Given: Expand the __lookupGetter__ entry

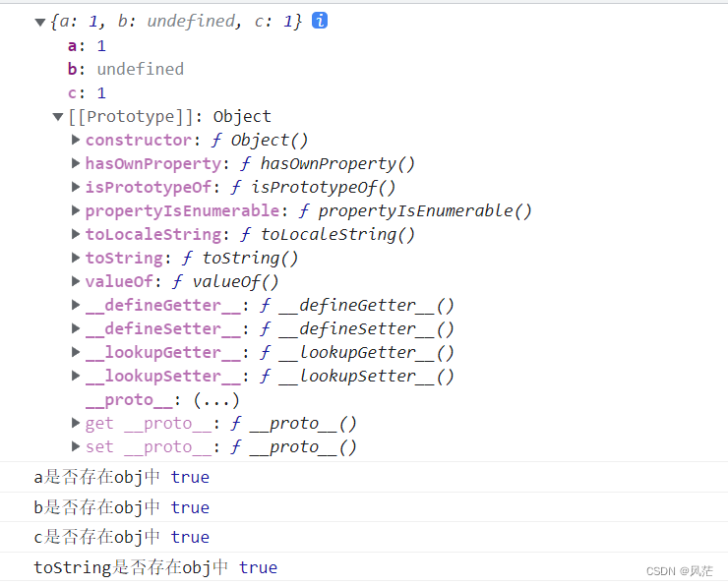Looking at the screenshot, I should (76, 352).
